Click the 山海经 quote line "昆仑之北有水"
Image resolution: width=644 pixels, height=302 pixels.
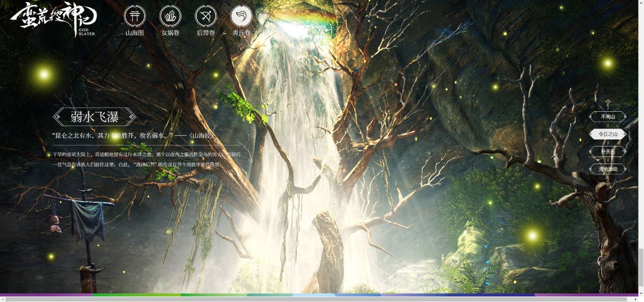pos(134,135)
